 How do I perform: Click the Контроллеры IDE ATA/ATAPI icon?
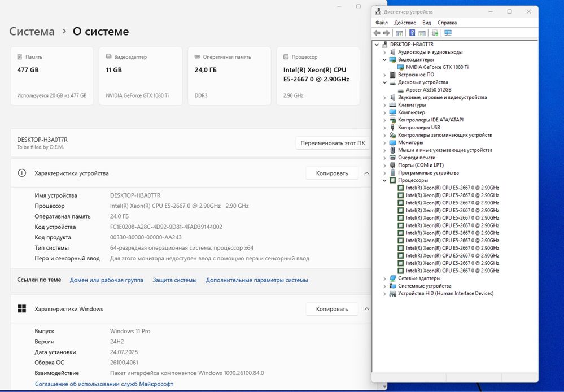coord(393,120)
